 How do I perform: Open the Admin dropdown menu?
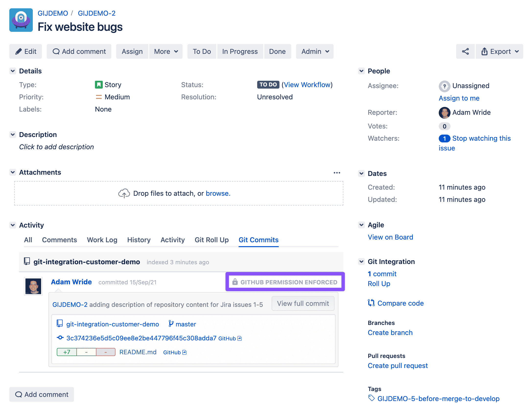pos(315,51)
